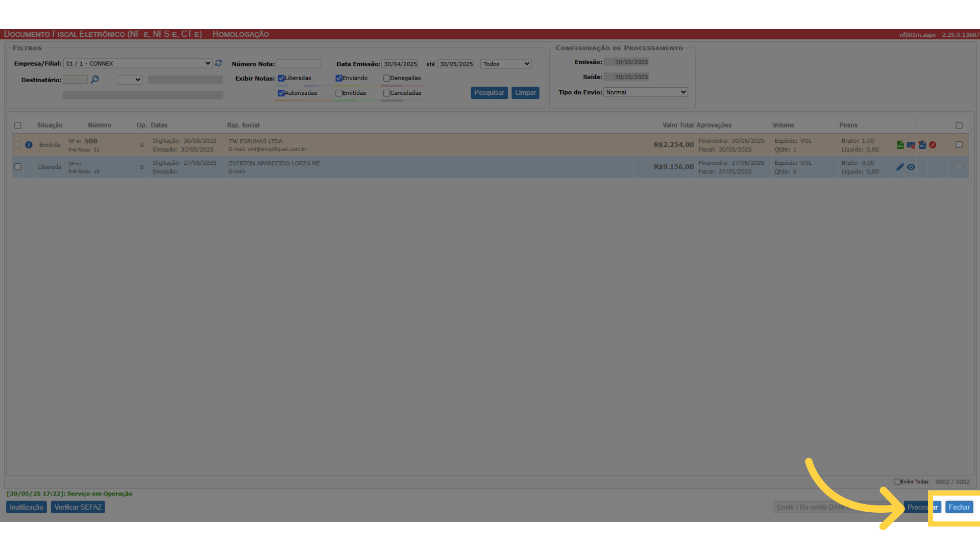Uncheck the Liberadas filter checkbox
The image size is (980, 551).
(x=281, y=78)
